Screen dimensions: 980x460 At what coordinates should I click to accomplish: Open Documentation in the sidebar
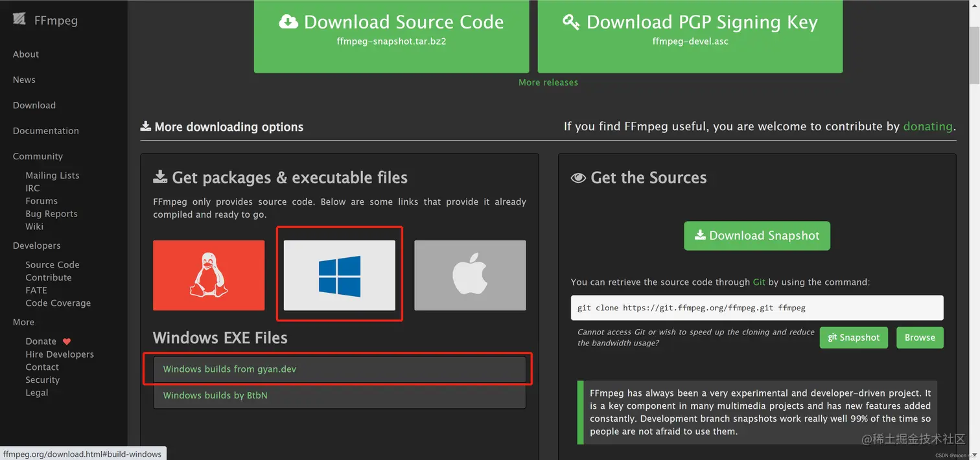46,131
